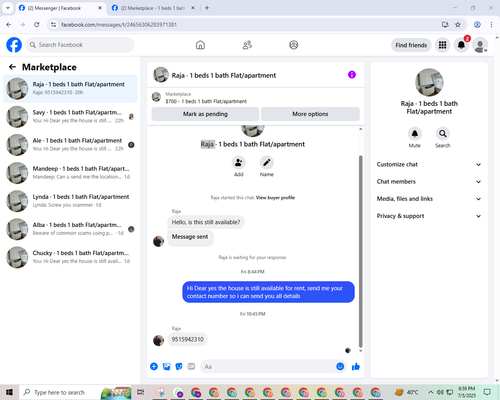This screenshot has width=500, height=400.
Task: Open the taskbar clock showing 6:59 PM
Action: [467, 392]
